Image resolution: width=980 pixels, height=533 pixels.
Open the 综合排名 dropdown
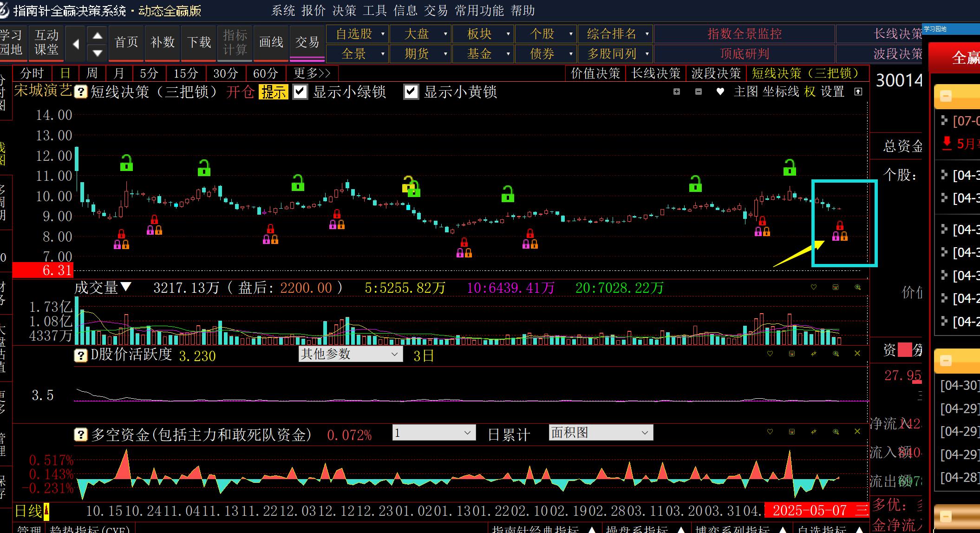[x=615, y=34]
